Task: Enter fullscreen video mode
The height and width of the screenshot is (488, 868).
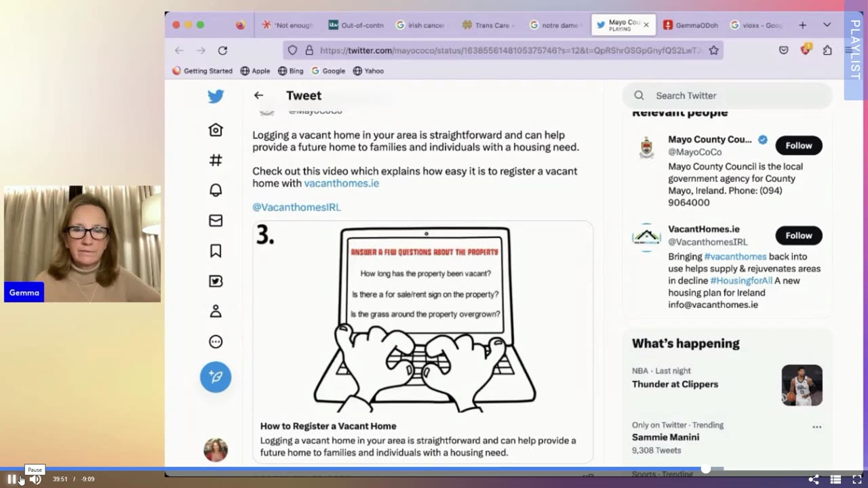Action: (856, 479)
